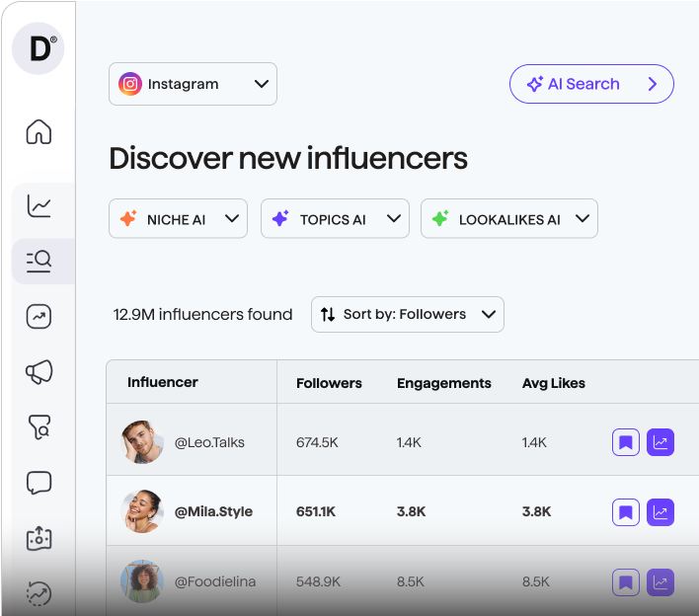Expand the NICHE AI filter dropdown

click(x=178, y=219)
